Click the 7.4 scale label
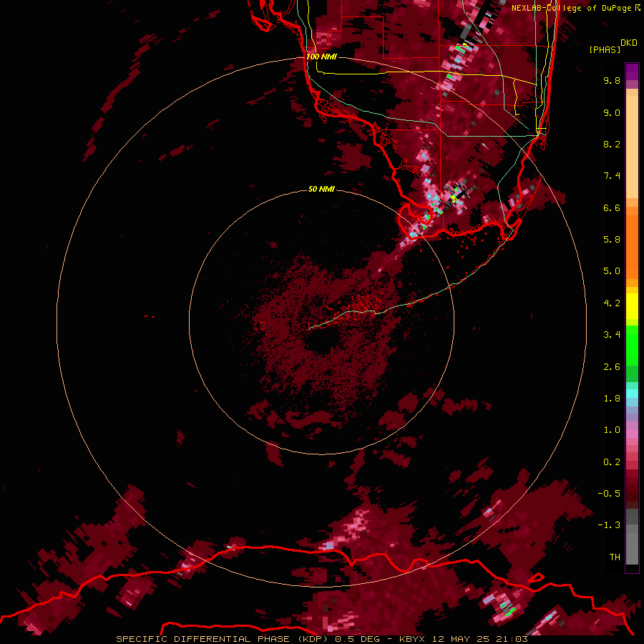This screenshot has width=644, height=644. point(612,176)
